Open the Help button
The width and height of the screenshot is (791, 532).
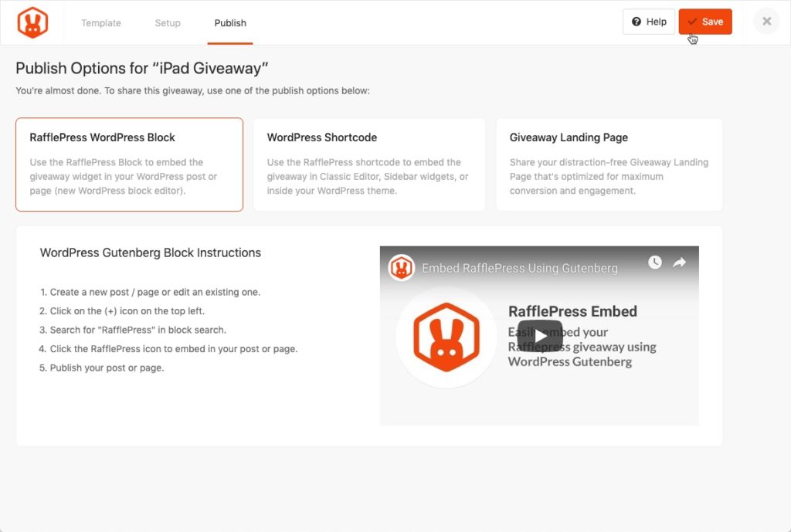pyautogui.click(x=649, y=22)
